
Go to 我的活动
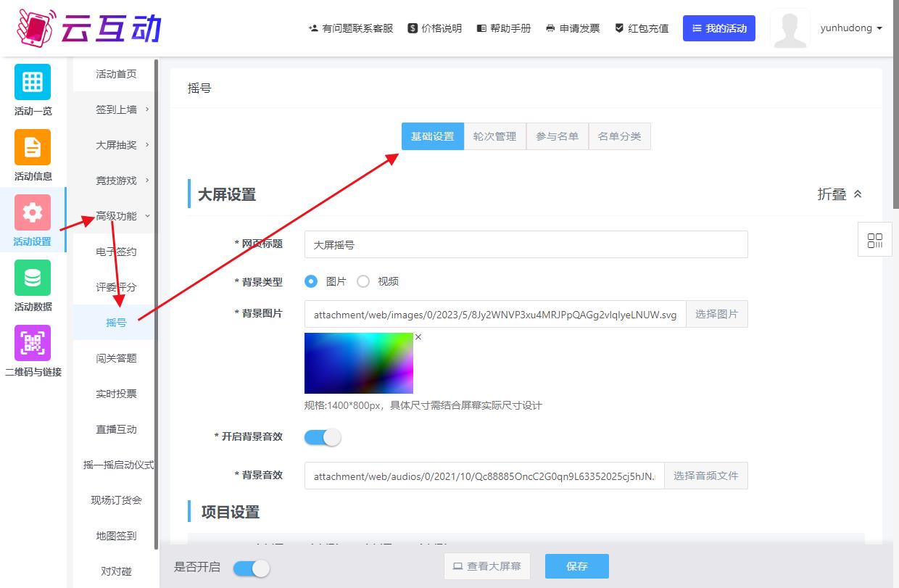(x=719, y=28)
